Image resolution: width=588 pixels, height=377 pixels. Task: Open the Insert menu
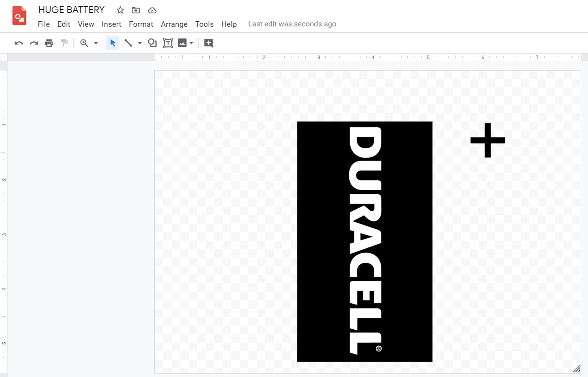point(112,24)
